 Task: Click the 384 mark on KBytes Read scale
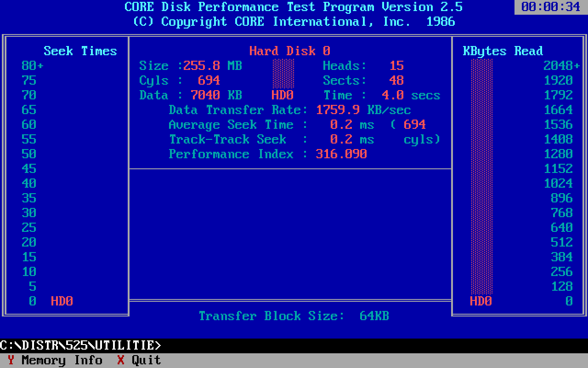562,257
